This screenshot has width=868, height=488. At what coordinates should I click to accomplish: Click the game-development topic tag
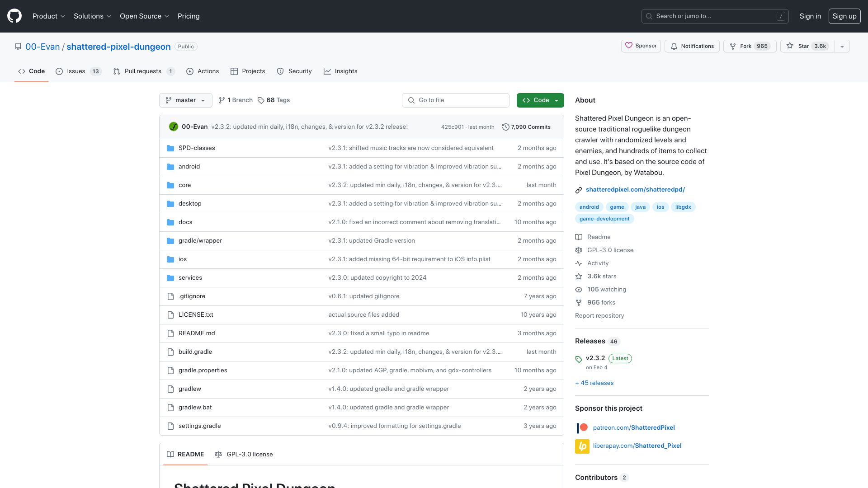coord(604,219)
